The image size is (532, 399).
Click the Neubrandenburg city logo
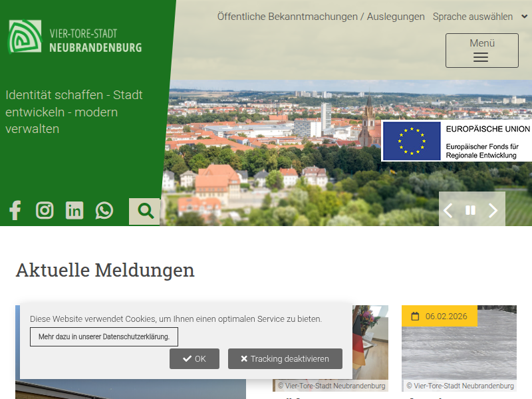(75, 37)
